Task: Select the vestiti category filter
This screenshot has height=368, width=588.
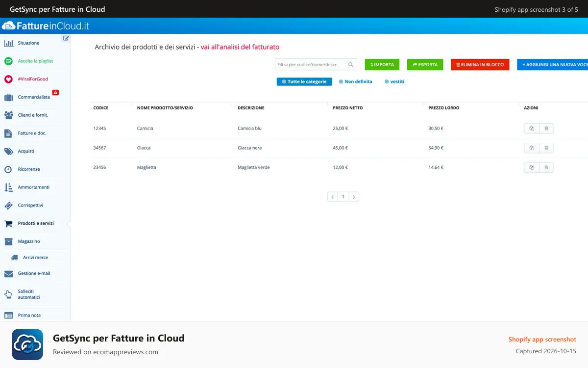Action: [x=394, y=82]
